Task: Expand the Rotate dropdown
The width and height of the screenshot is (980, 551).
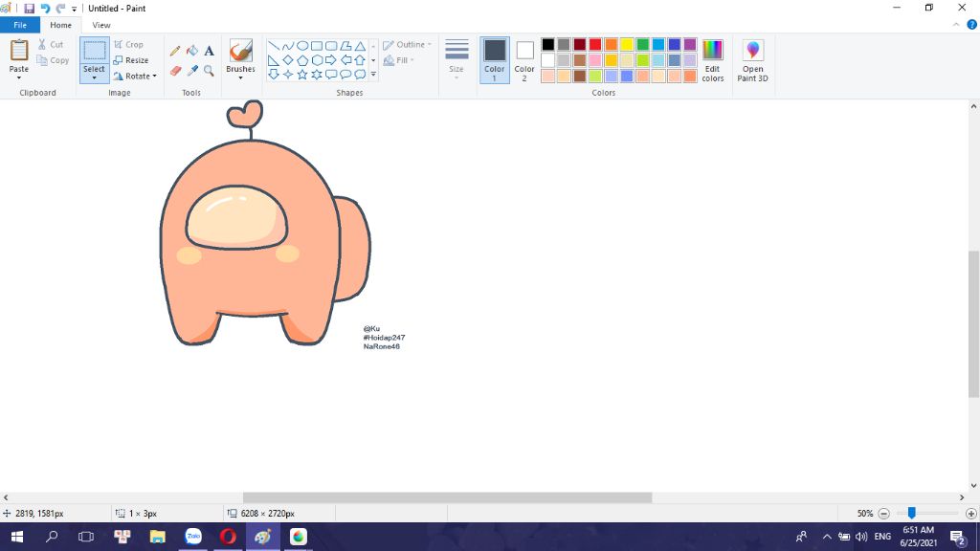Action: click(x=154, y=77)
